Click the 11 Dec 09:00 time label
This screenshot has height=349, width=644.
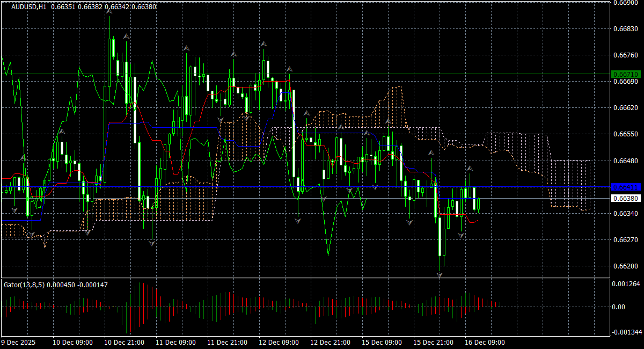[x=175, y=343]
